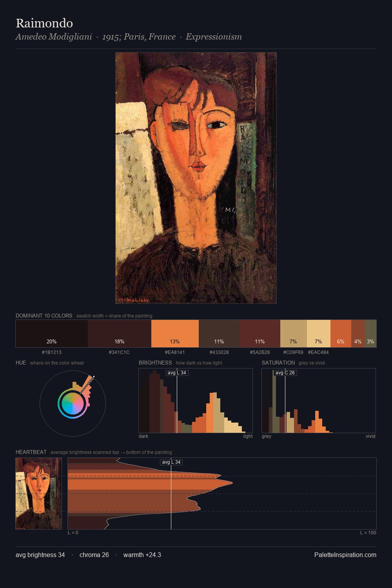Click the heartbeat brightness profile chart

(x=222, y=494)
